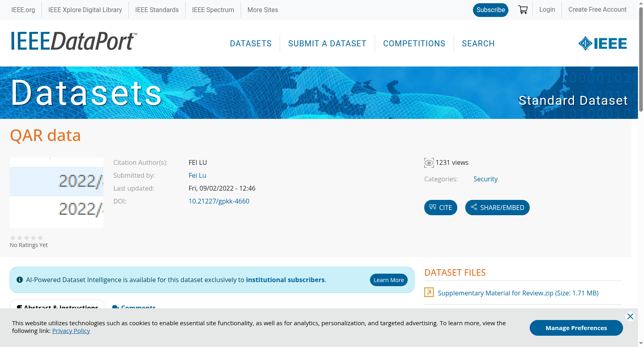644x347 pixels.
Task: Download Supplementary Material for Review.zip
Action: 518,293
